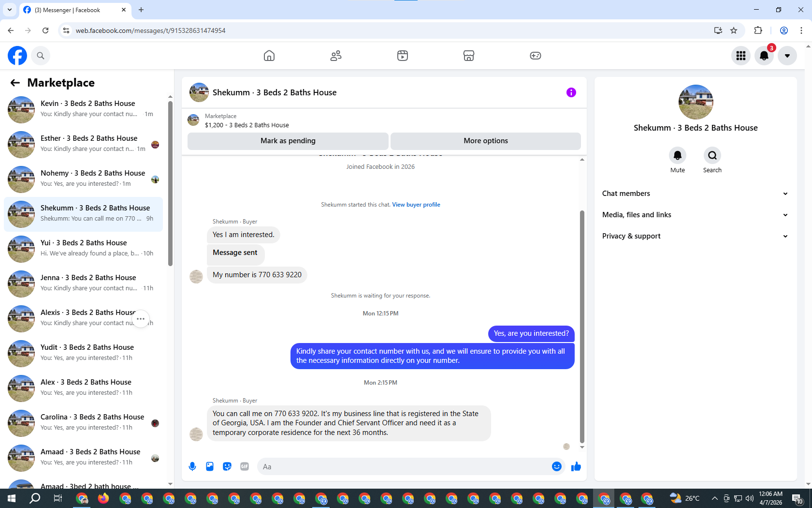The image size is (812, 508).
Task: Open Windows Start menu
Action: tap(12, 498)
